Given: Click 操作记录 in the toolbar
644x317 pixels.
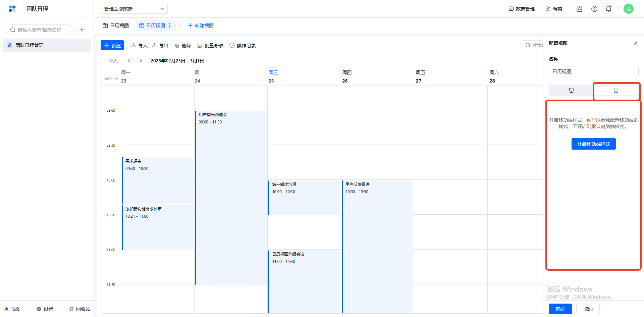Looking at the screenshot, I should pyautogui.click(x=243, y=46).
